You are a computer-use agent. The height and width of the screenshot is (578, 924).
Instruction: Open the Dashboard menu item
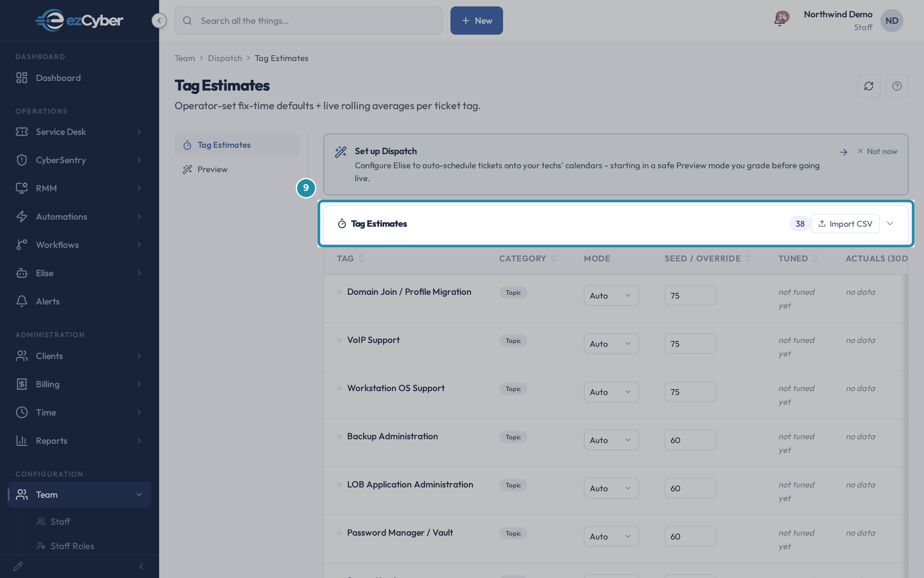pyautogui.click(x=80, y=78)
